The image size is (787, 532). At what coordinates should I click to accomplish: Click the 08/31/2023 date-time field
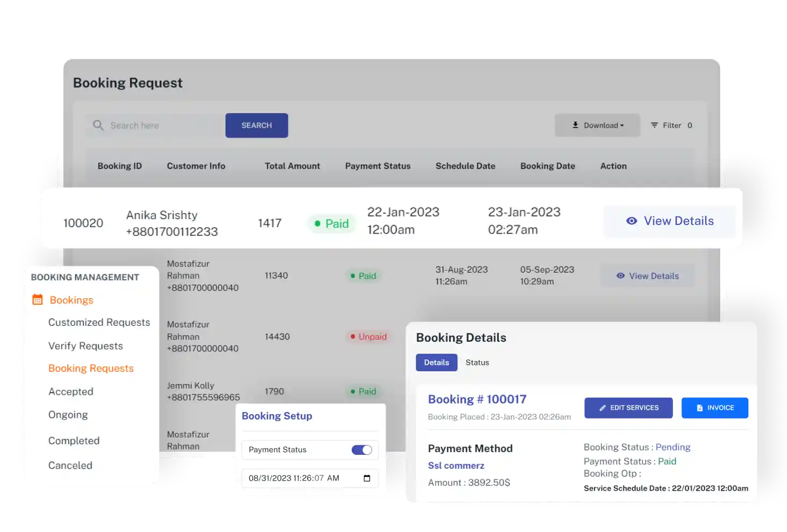click(310, 478)
